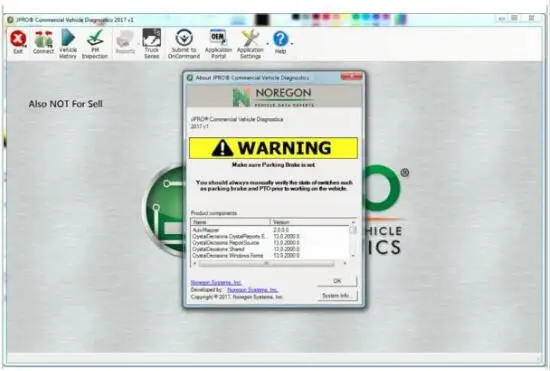Sort components by the Version column header
The height and width of the screenshot is (371, 550).
(x=310, y=222)
